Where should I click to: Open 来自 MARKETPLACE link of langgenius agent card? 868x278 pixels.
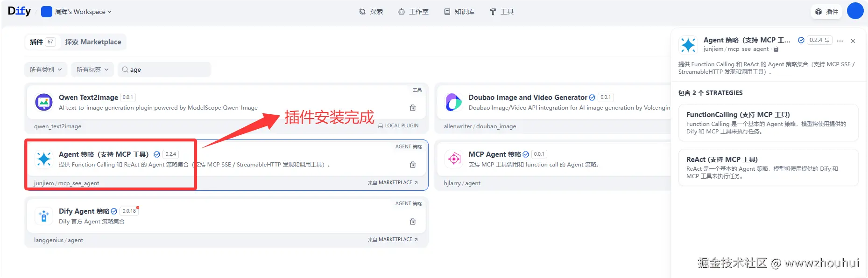coord(393,240)
